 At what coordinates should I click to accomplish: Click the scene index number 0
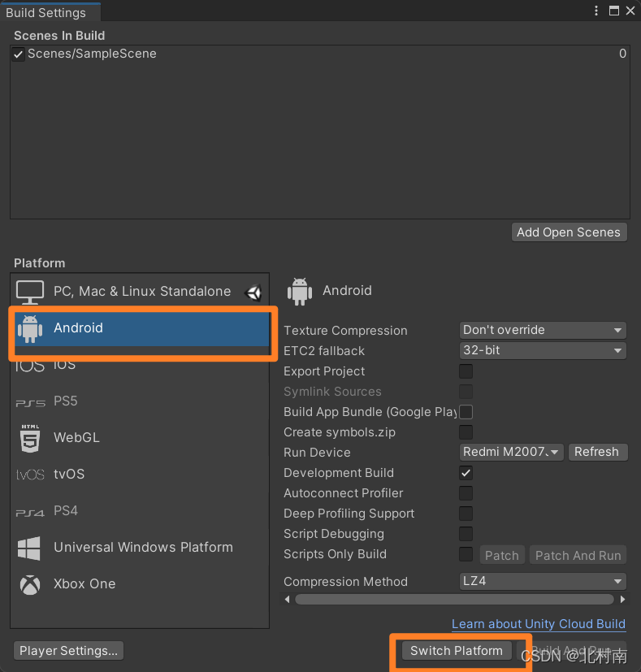(x=622, y=54)
